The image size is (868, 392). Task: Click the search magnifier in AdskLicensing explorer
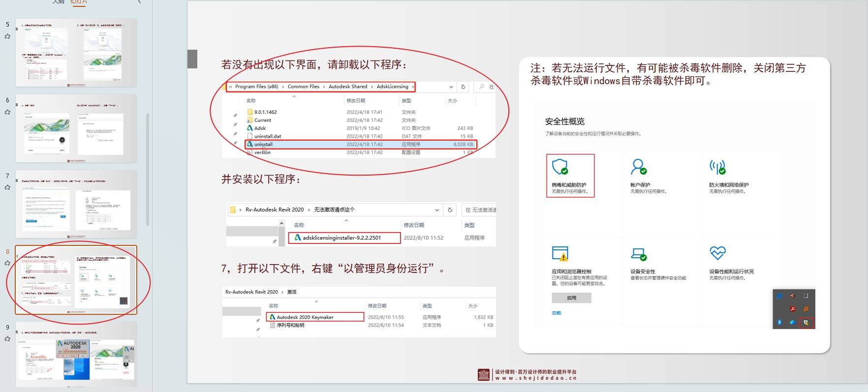pyautogui.click(x=482, y=87)
